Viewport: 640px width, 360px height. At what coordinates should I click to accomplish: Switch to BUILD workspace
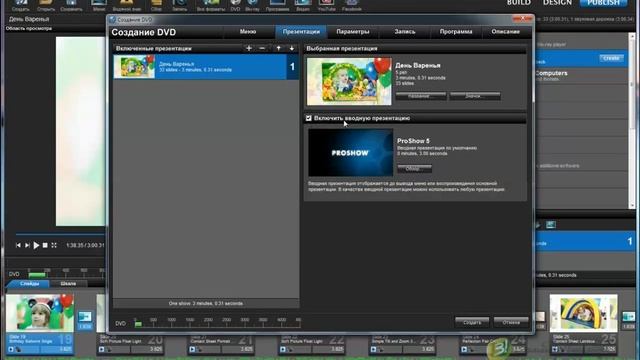(519, 3)
